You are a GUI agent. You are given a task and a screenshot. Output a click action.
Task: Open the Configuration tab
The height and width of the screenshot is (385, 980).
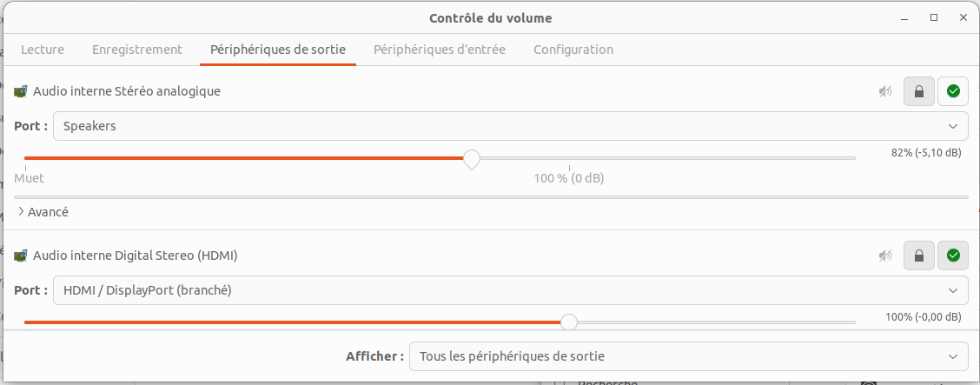pos(573,50)
